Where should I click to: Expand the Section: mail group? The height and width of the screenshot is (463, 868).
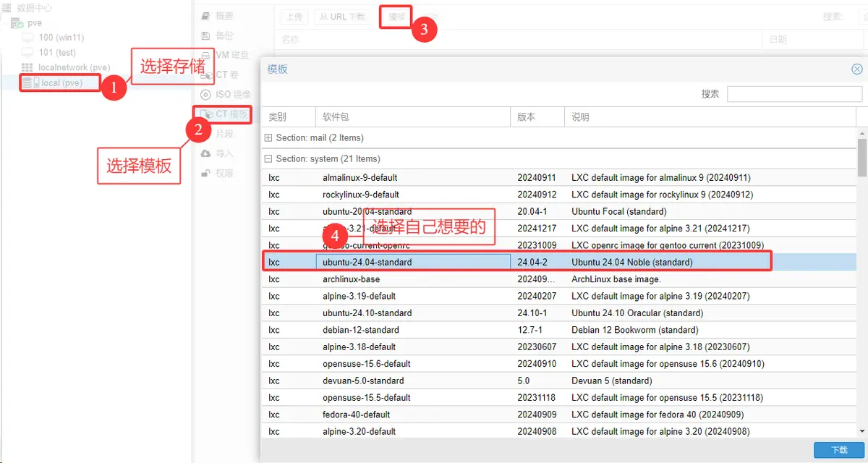coord(268,137)
